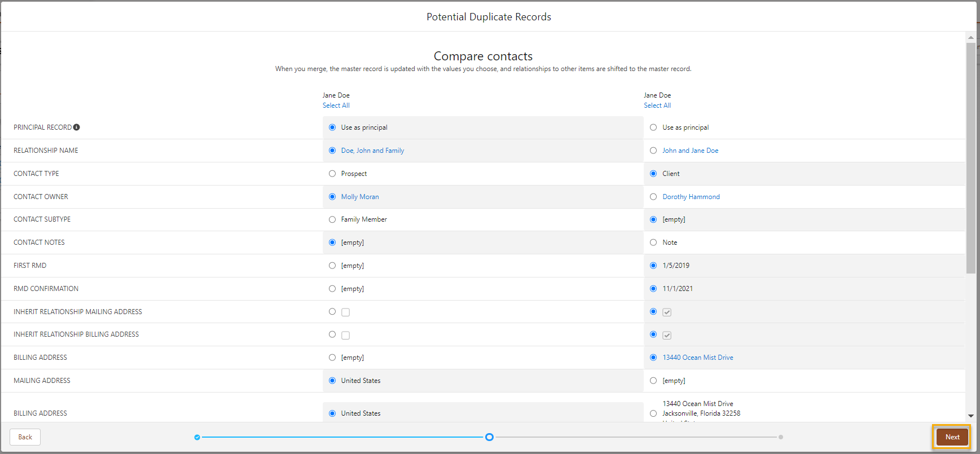Click the scrollbar down arrow
Viewport: 980px width, 454px height.
pyautogui.click(x=970, y=416)
